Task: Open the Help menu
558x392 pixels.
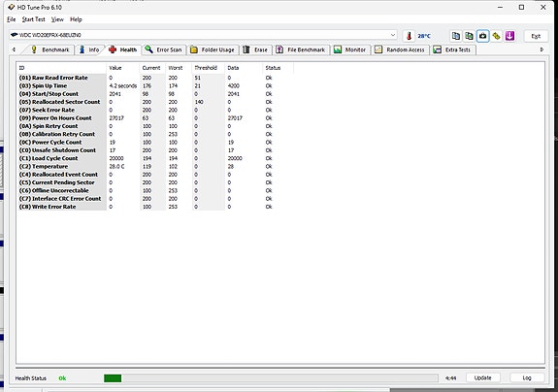Action: 76,19
